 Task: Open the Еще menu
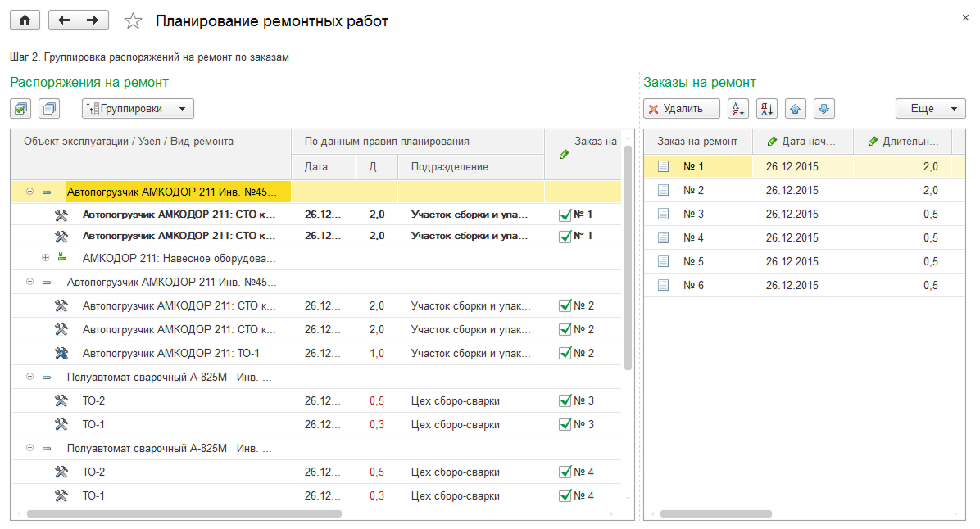tap(930, 109)
